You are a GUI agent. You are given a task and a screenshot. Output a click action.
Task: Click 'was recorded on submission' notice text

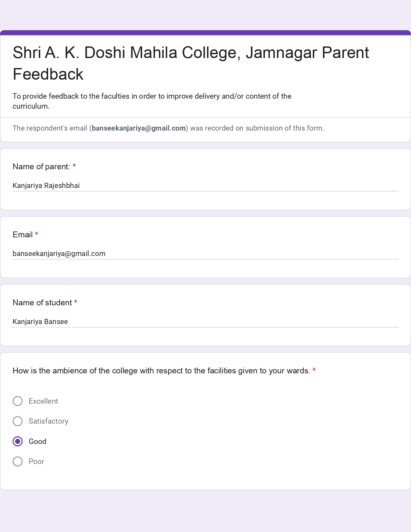[x=257, y=128]
